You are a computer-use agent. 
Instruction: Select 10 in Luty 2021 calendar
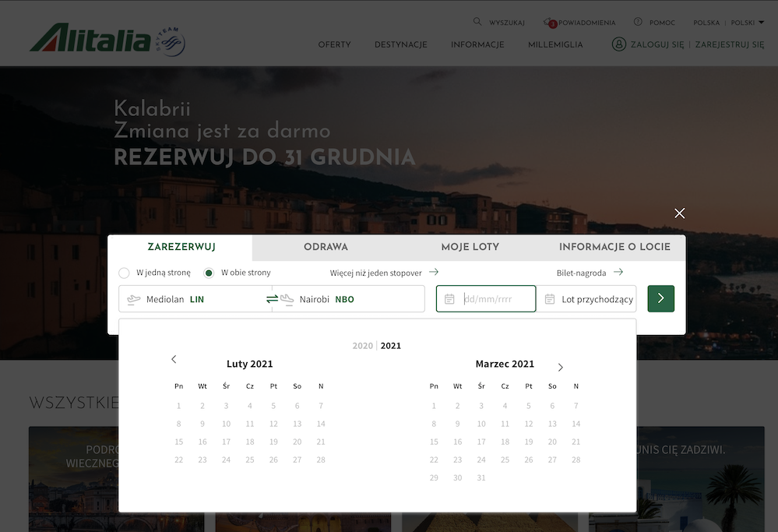pyautogui.click(x=227, y=424)
